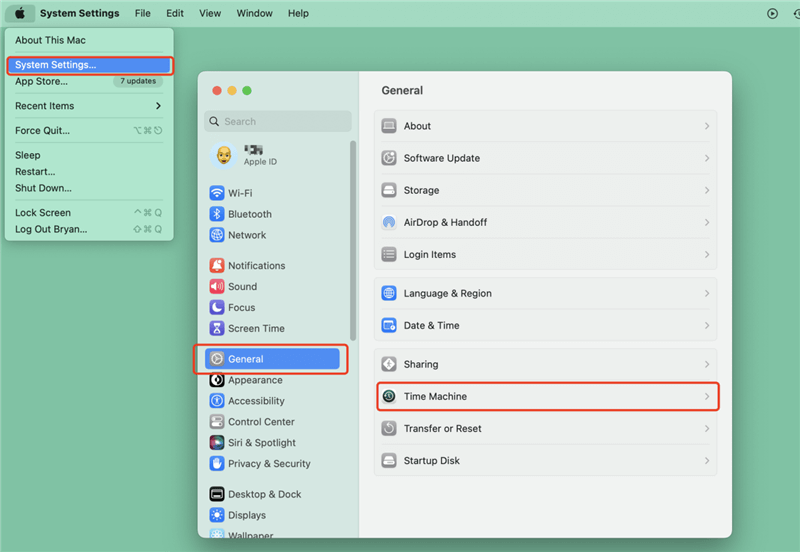Click the Sharing row icon
The width and height of the screenshot is (800, 552).
(389, 364)
